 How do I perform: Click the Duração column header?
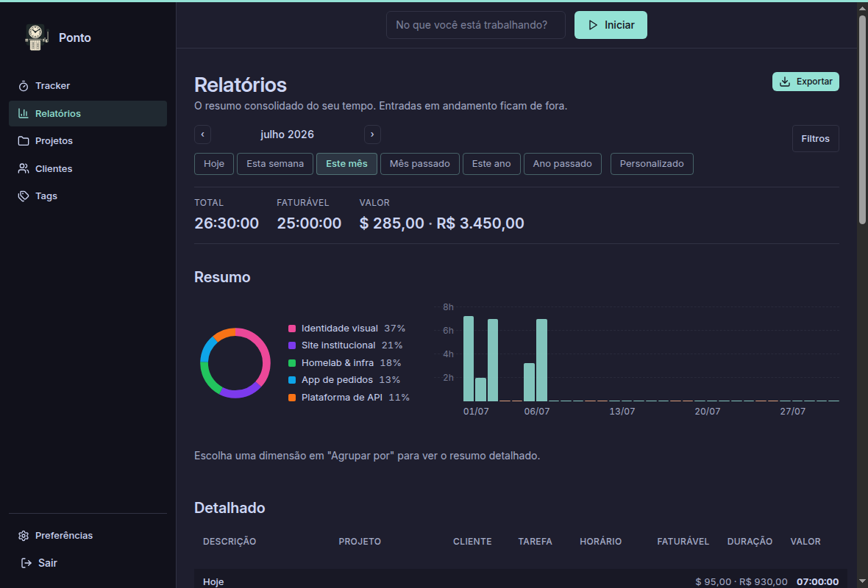[750, 542]
